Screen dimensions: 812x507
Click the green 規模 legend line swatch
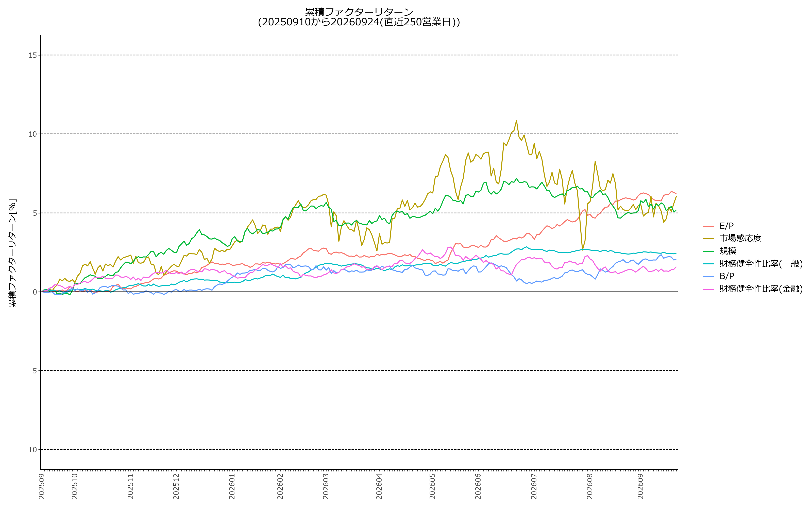pyautogui.click(x=708, y=251)
